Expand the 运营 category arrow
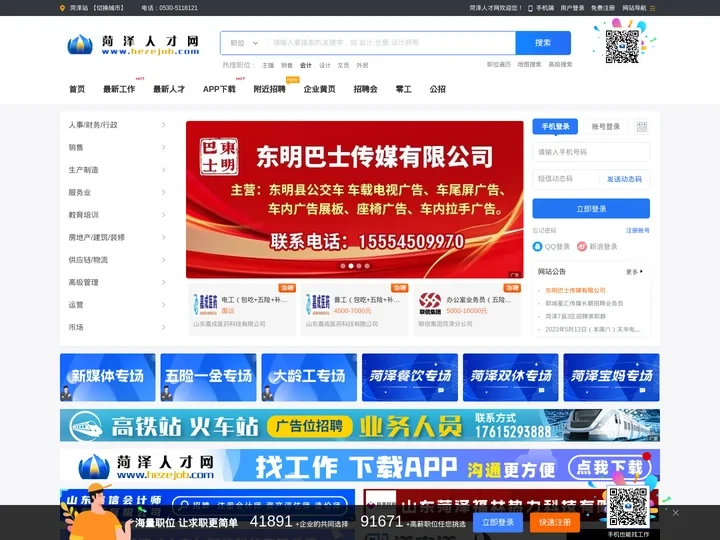 pos(163,305)
